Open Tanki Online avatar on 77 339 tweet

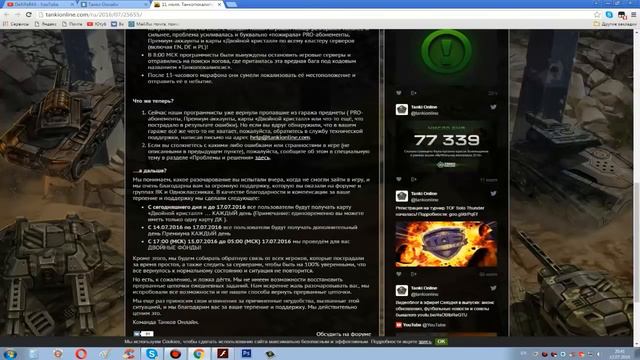coord(402,110)
